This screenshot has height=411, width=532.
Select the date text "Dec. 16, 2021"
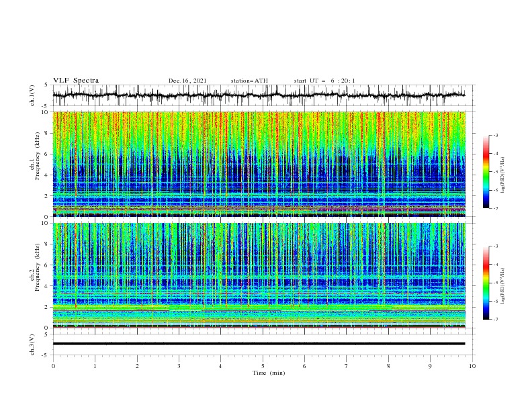point(187,81)
